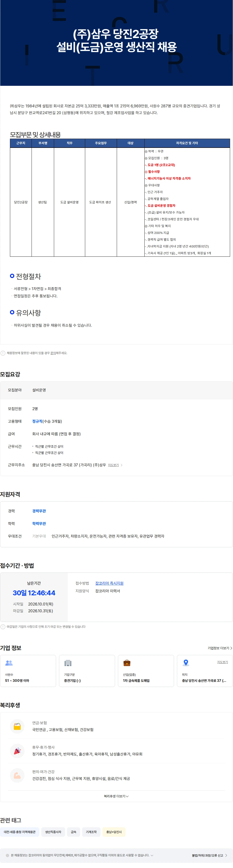Click the 1차 금속제품 도매업 card
Image resolution: width=233 pixels, height=868 pixels.
tap(146, 671)
